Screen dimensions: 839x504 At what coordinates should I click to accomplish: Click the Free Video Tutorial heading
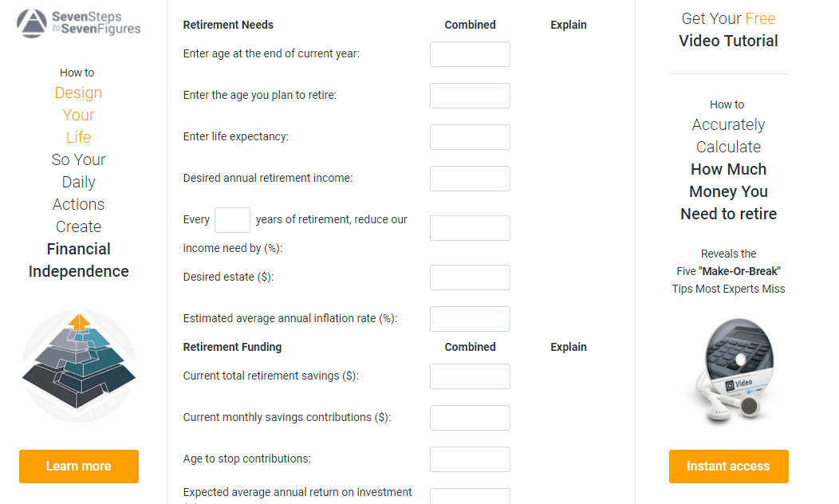point(728,30)
